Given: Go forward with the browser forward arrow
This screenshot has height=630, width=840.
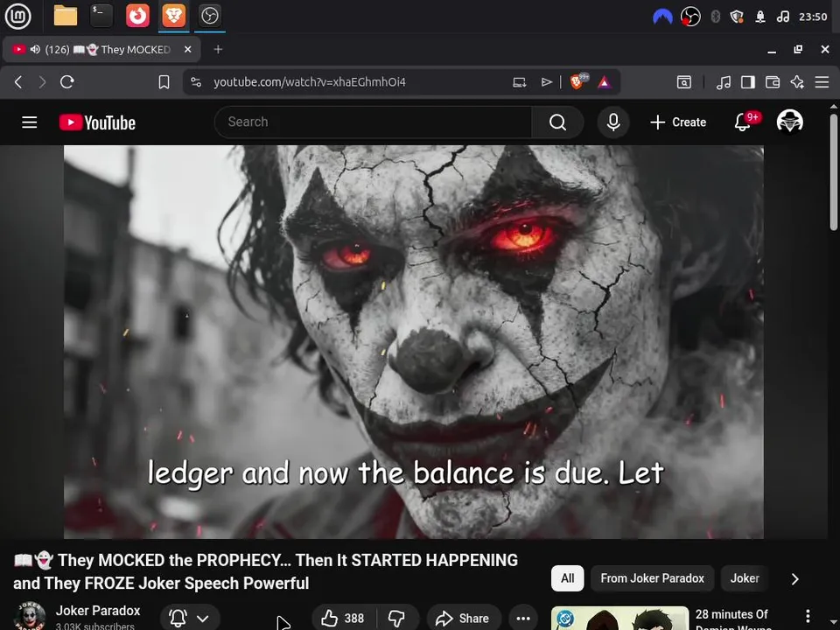Looking at the screenshot, I should (42, 82).
